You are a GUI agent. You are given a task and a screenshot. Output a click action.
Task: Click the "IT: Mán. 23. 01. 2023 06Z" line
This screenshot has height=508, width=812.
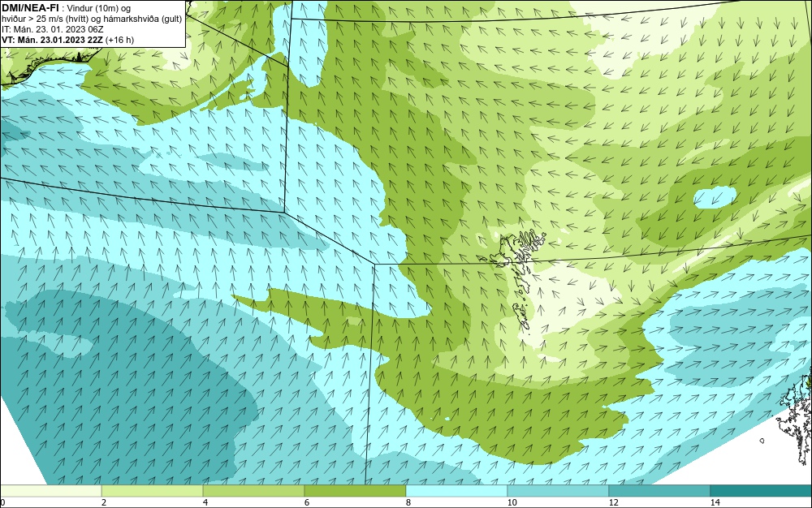pos(52,29)
